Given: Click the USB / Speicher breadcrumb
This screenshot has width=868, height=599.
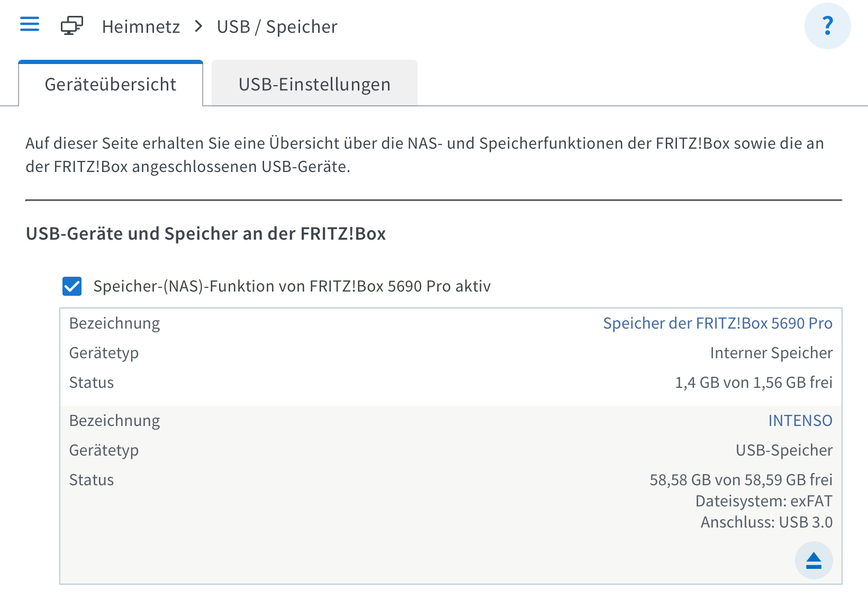Looking at the screenshot, I should pyautogui.click(x=277, y=26).
